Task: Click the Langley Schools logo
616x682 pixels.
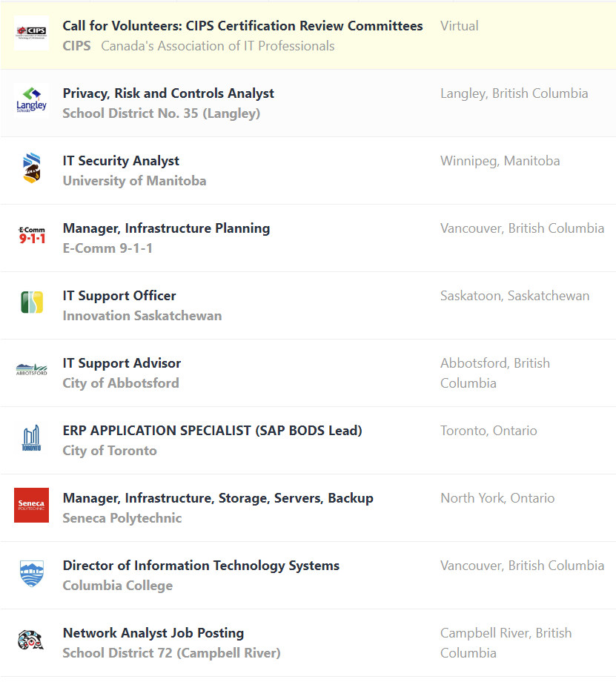Action: [31, 101]
